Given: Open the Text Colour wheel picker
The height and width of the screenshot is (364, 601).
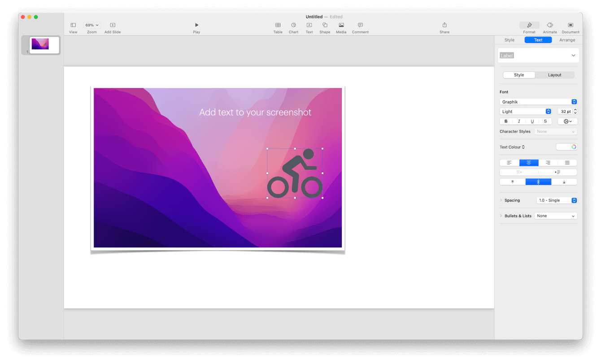Looking at the screenshot, I should [574, 147].
